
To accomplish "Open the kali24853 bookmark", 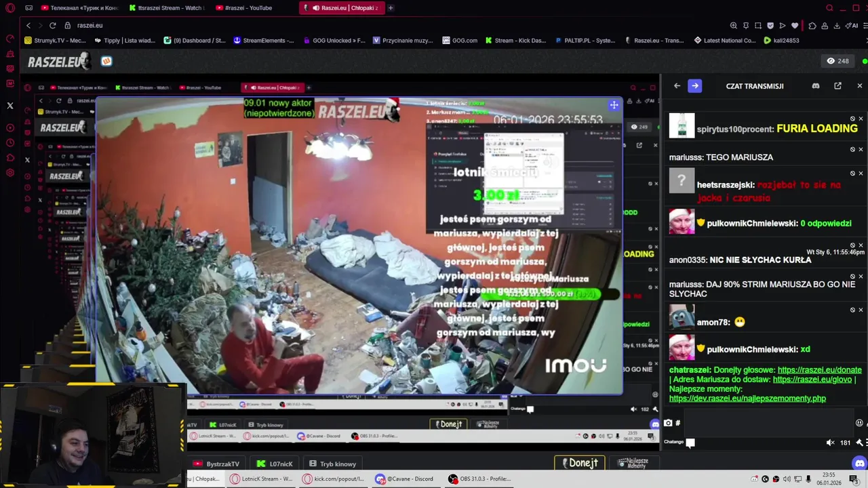I will pyautogui.click(x=781, y=41).
